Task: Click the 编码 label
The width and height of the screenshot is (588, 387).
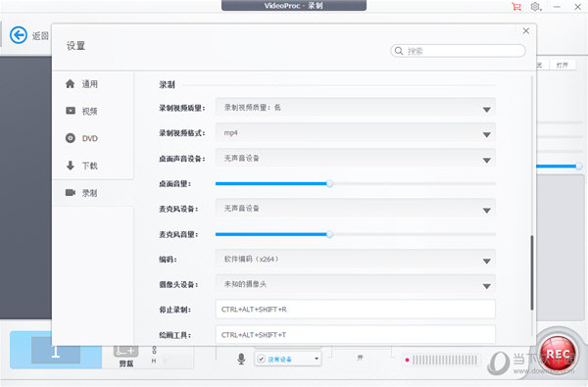Action: tap(168, 259)
